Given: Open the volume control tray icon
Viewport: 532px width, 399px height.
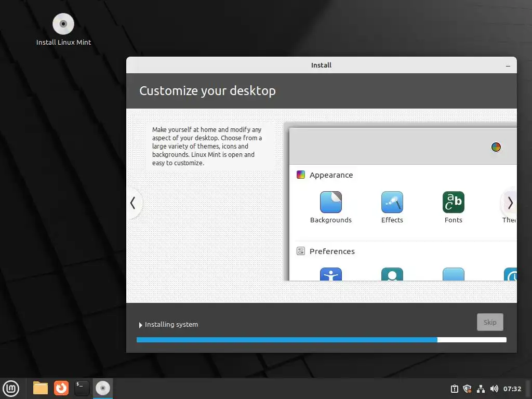Looking at the screenshot, I should pos(494,389).
